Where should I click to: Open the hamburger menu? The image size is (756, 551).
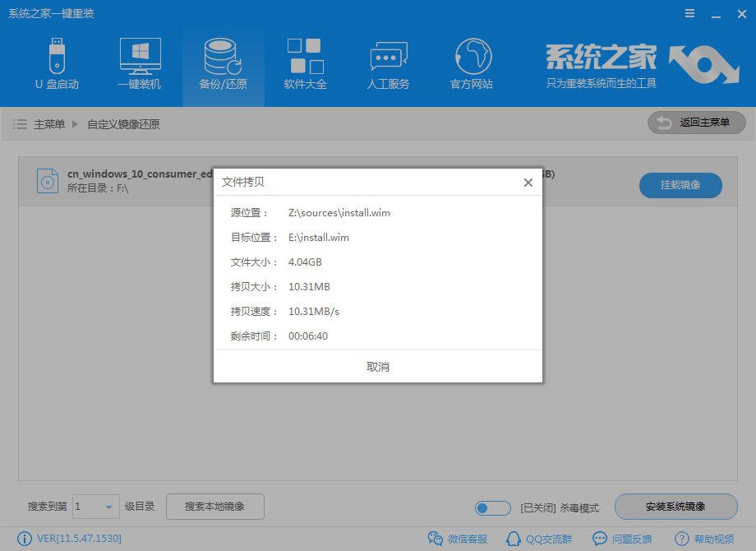[689, 13]
